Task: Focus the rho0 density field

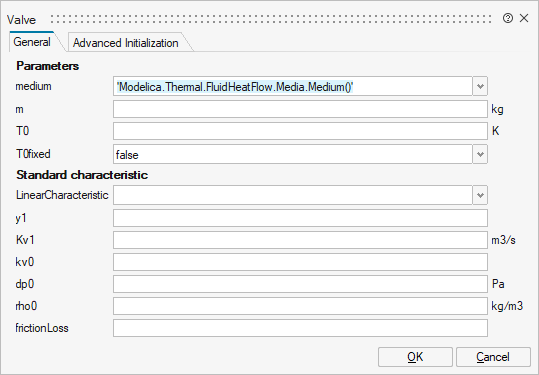Action: pos(300,306)
